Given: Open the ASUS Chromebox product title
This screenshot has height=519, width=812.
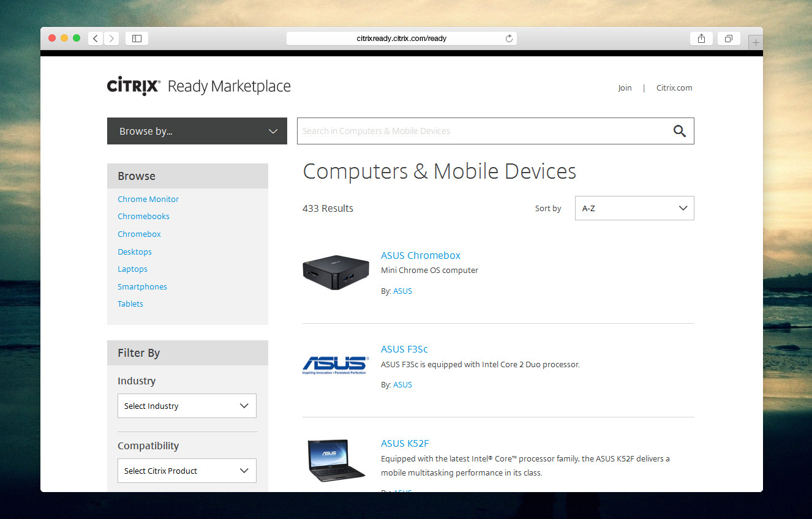Looking at the screenshot, I should (421, 256).
